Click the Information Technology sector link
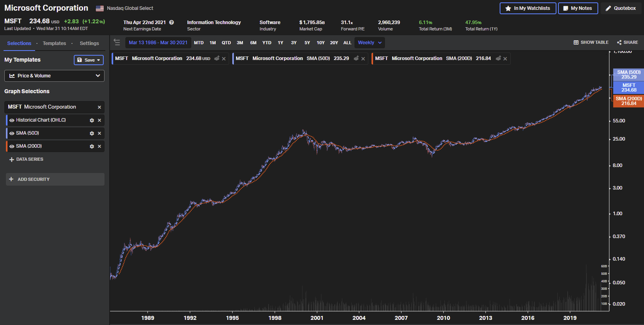 (x=214, y=23)
